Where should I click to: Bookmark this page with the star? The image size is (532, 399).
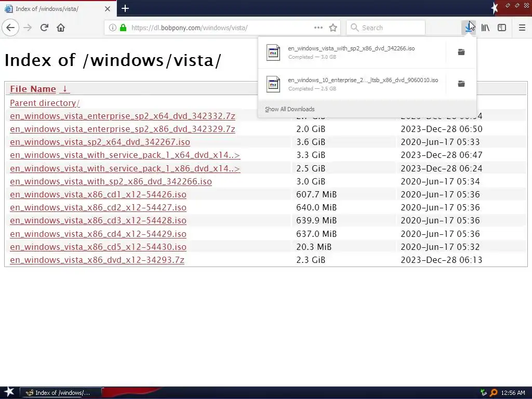333,28
